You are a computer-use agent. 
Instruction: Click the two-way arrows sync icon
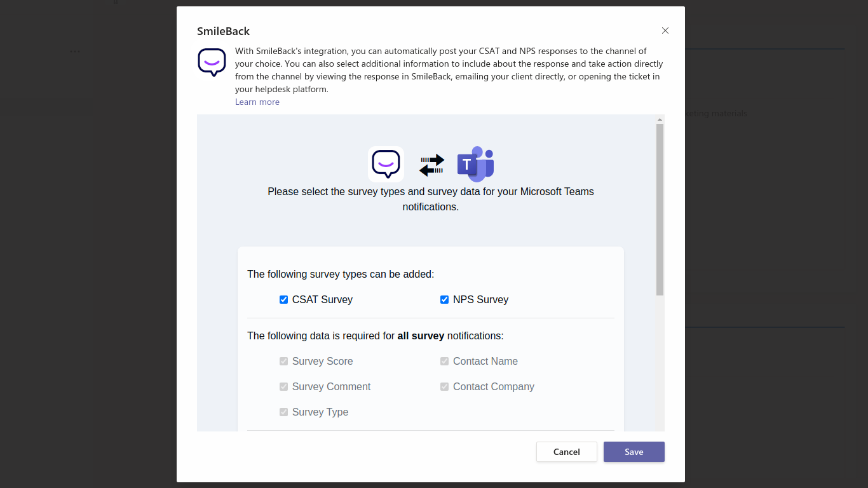tap(431, 165)
